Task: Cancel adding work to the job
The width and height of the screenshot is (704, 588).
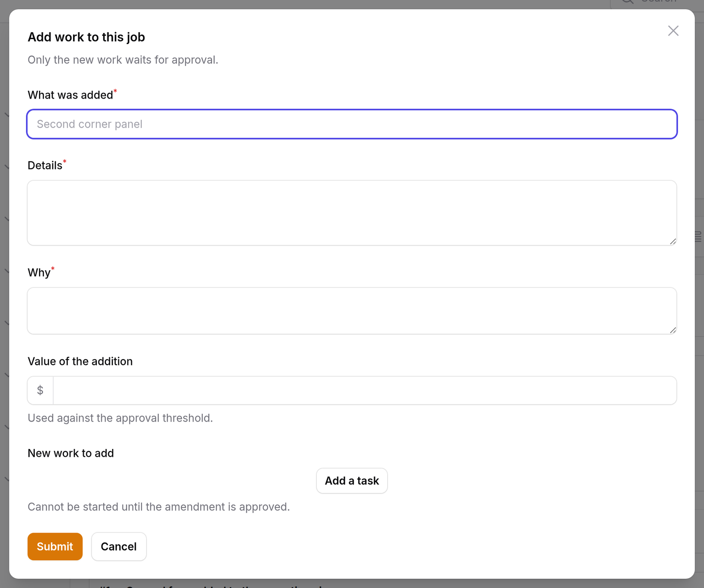Action: coord(119,547)
